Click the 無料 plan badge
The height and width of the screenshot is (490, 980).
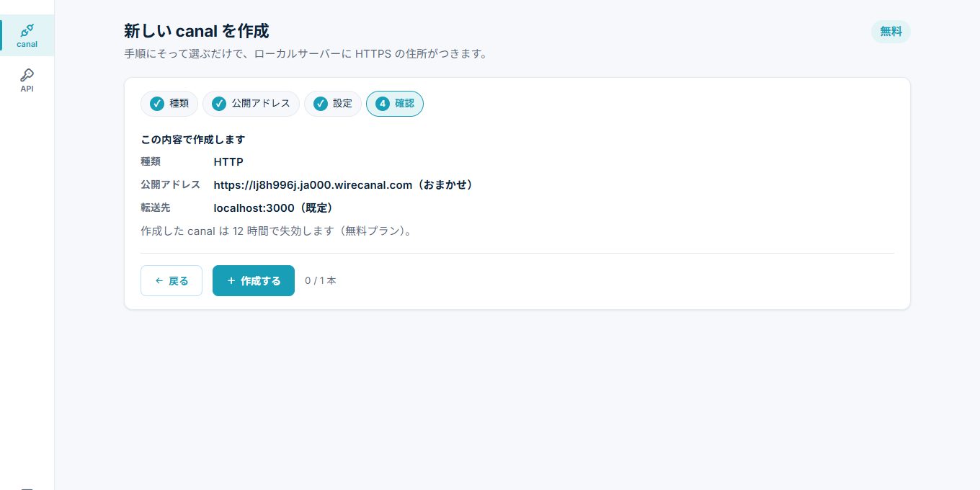coord(891,32)
